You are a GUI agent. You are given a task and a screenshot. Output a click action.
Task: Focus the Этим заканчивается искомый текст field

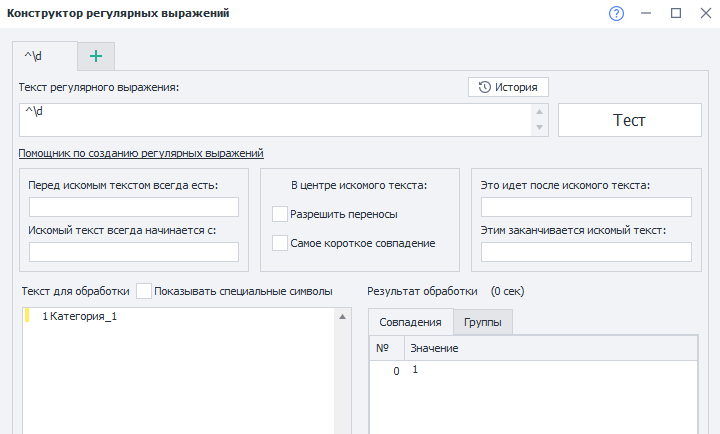[x=586, y=252]
